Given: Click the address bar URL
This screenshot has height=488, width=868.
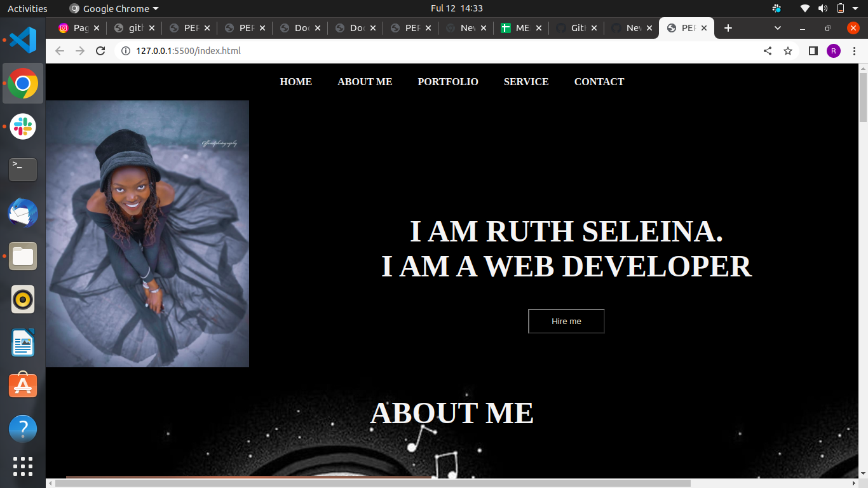Looking at the screenshot, I should [188, 51].
